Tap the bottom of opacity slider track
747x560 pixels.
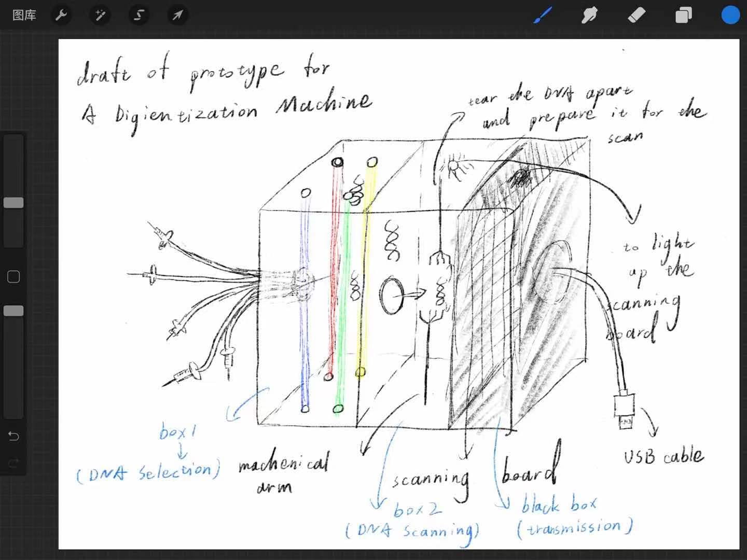[x=13, y=410]
